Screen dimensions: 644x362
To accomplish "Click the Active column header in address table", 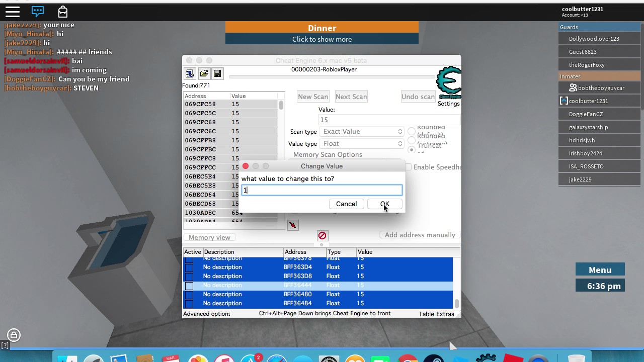I will click(192, 252).
